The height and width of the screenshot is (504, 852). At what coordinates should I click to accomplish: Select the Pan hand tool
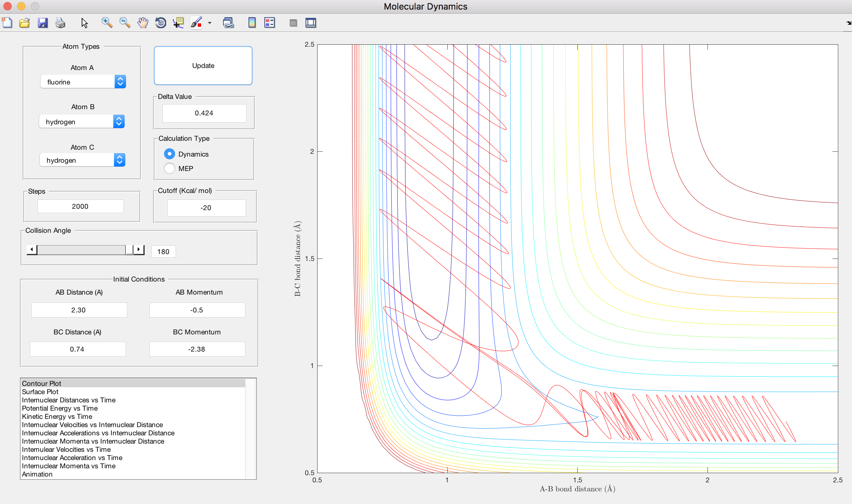(143, 23)
